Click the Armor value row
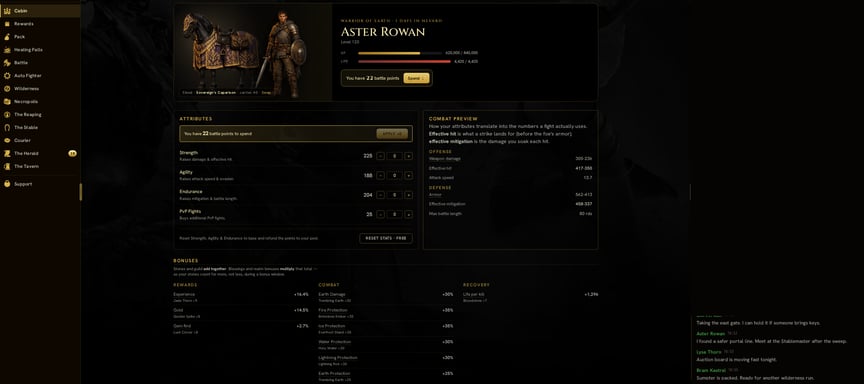The image size is (864, 384). (510, 194)
